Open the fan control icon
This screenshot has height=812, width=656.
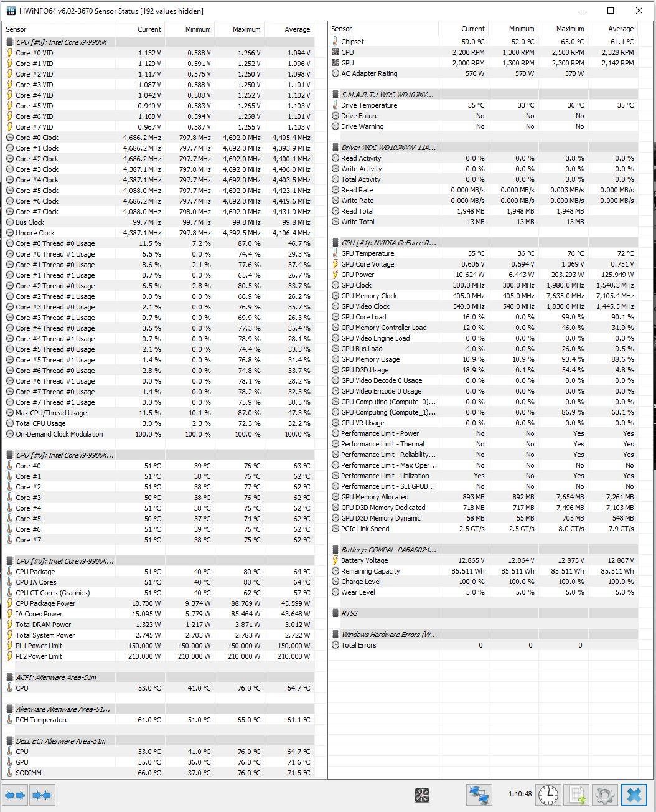coord(422,795)
